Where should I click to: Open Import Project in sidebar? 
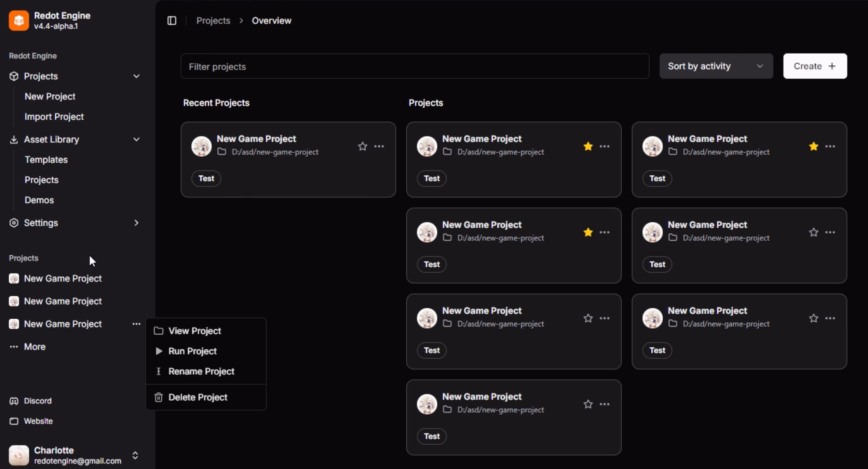[54, 117]
